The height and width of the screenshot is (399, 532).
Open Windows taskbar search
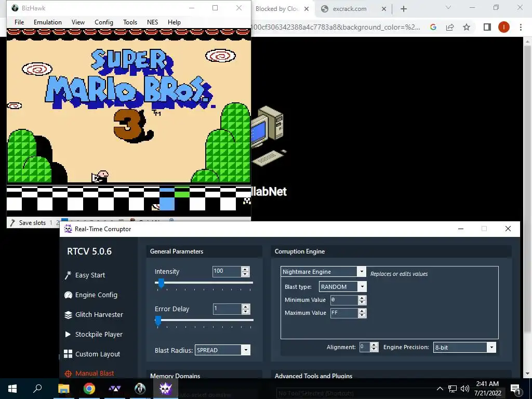click(37, 389)
